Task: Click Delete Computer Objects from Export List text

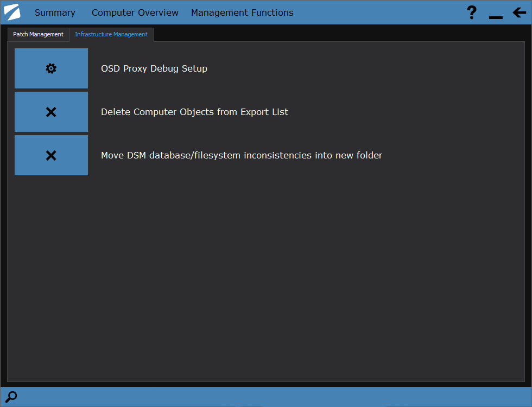Action: pos(195,112)
